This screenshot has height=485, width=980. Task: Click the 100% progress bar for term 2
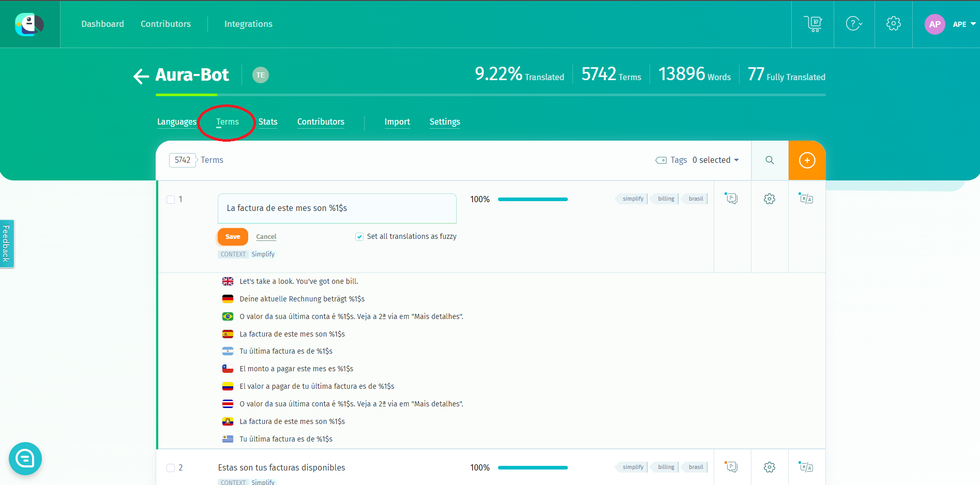click(x=533, y=467)
